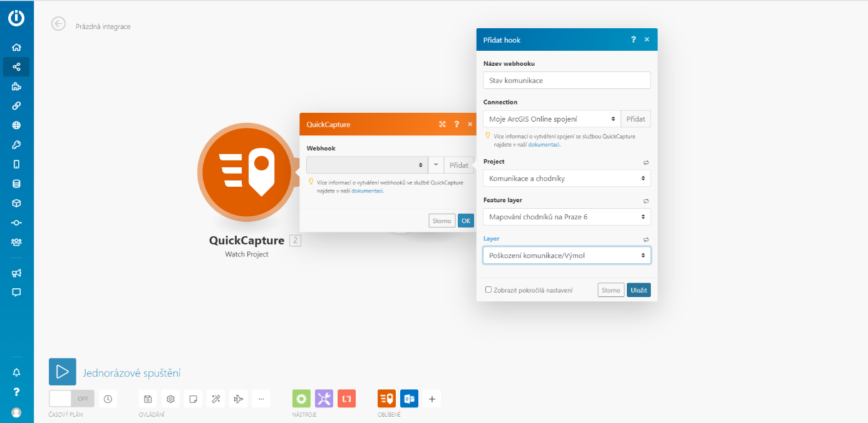Toggle the scheduling switch from OFF
The width and height of the screenshot is (868, 423).
tap(71, 399)
